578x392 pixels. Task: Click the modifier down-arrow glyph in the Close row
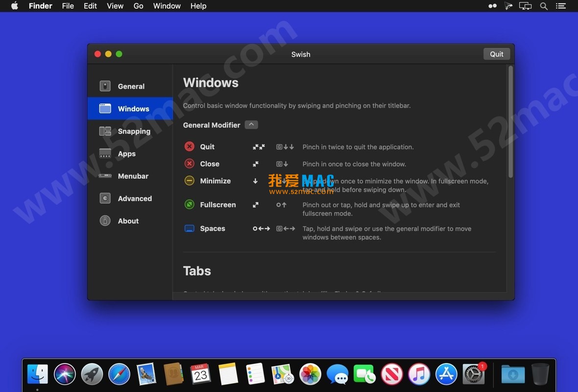(x=282, y=164)
